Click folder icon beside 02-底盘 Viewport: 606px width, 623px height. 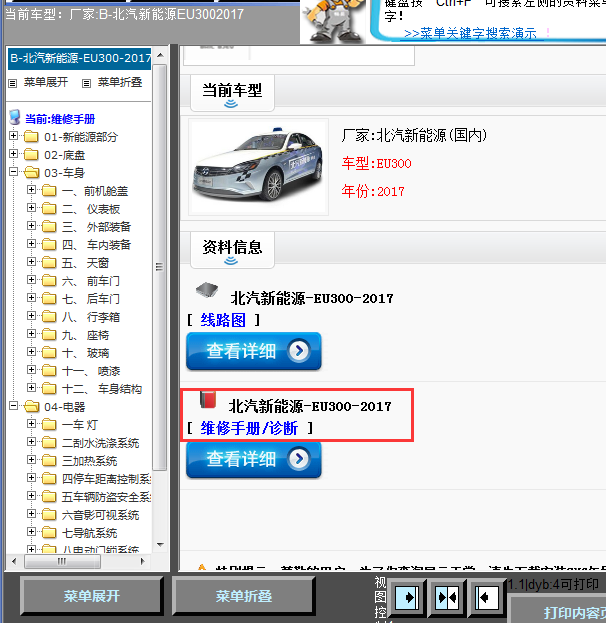click(31, 155)
